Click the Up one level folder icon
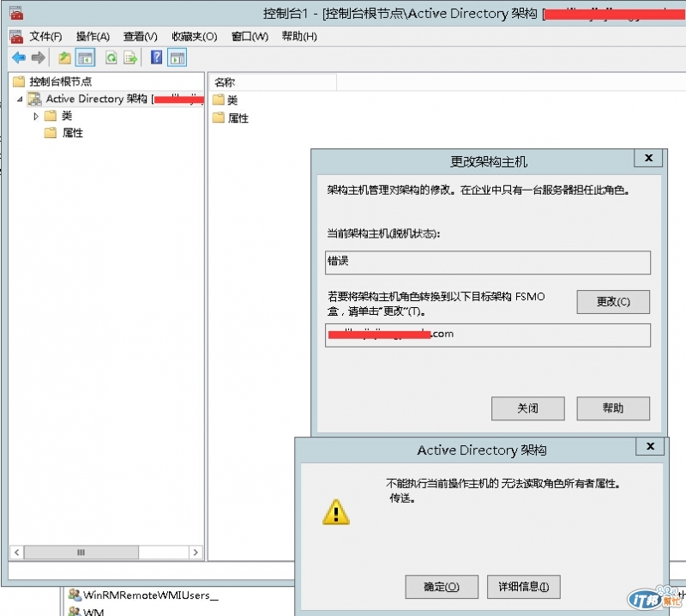Viewport: 686px width, 616px height. (65, 57)
